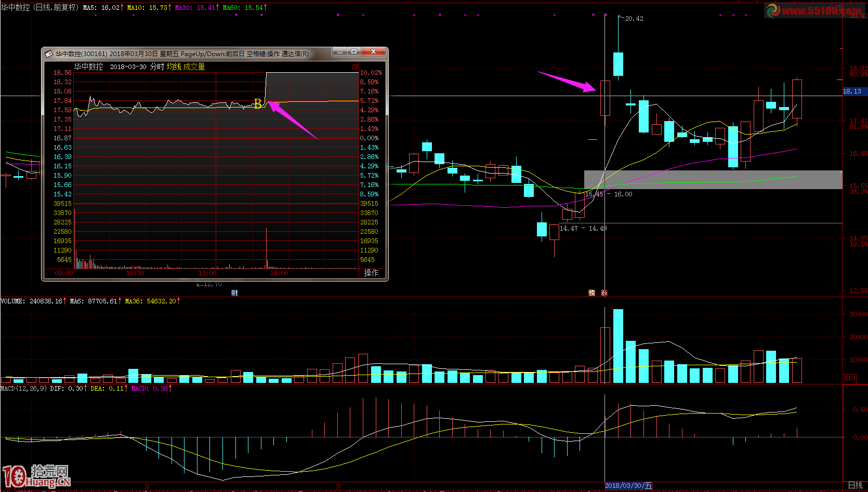Click the popup title bar app icon

point(49,54)
